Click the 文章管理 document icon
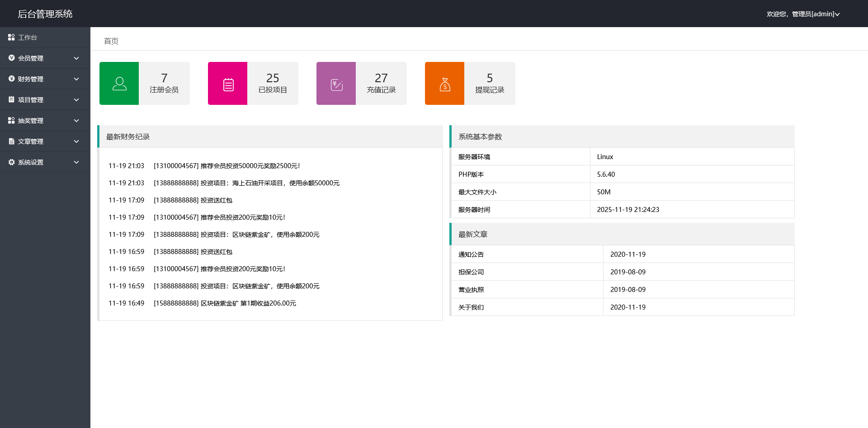 pyautogui.click(x=11, y=141)
